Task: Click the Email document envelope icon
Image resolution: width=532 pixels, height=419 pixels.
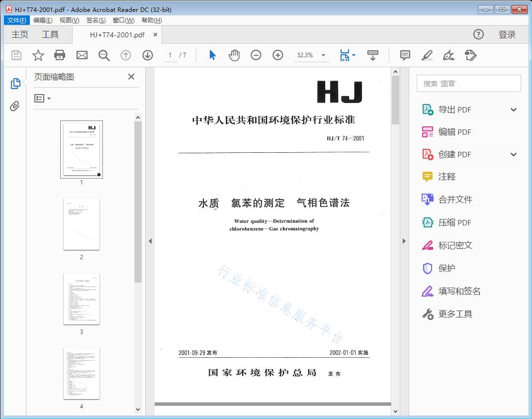Action: click(82, 55)
